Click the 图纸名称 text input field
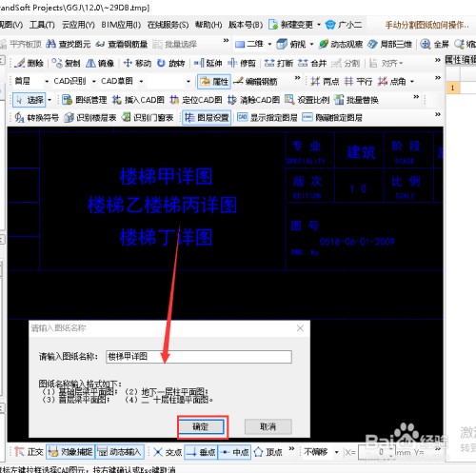Screen dimensions: 476x473 199,357
